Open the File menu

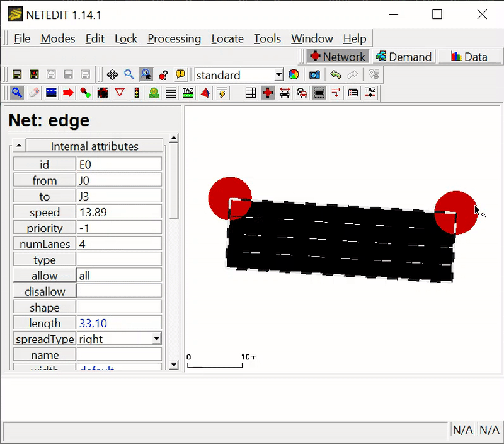click(22, 38)
